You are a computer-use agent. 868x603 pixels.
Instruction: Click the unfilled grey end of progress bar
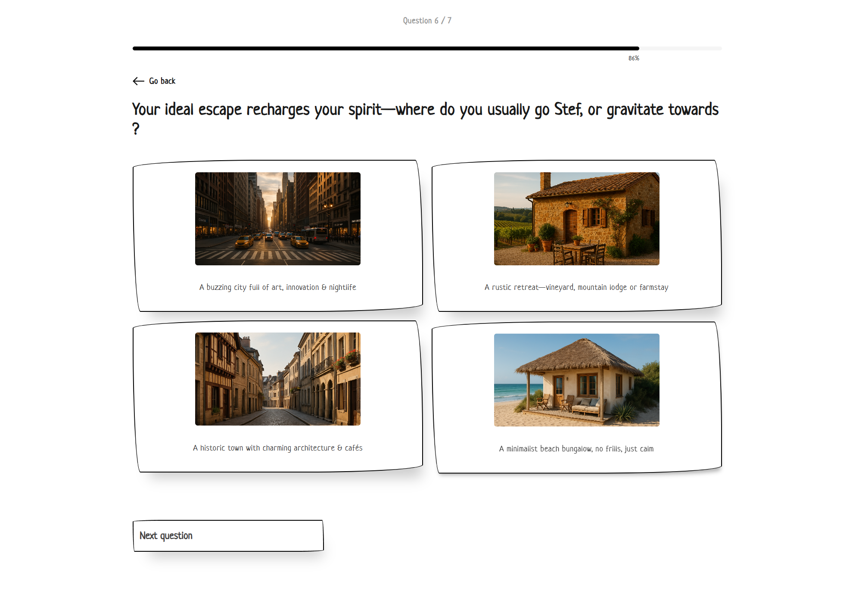point(681,49)
